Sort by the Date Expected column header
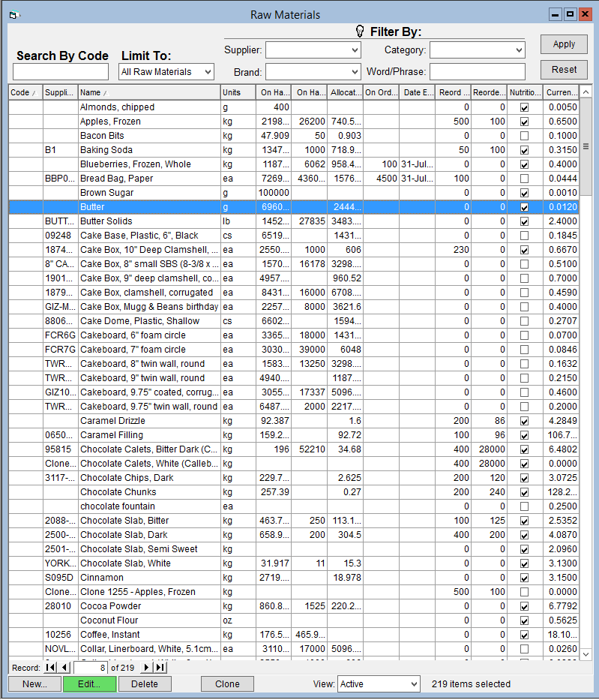The height and width of the screenshot is (700, 599). 417,92
